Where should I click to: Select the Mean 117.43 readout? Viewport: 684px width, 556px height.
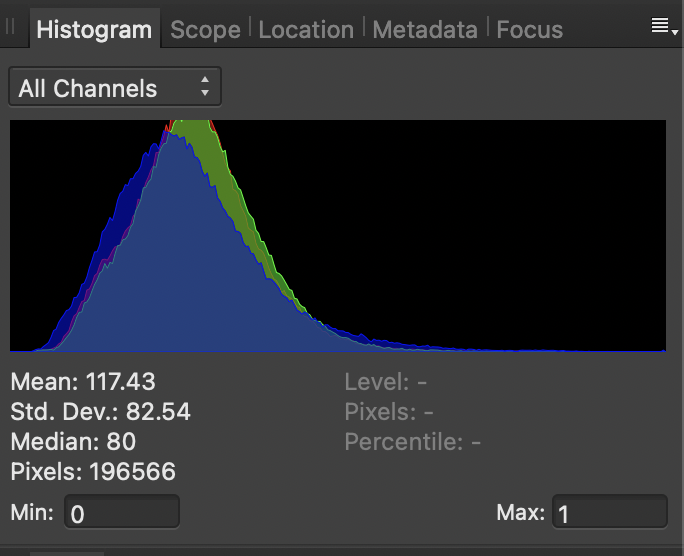coord(83,382)
